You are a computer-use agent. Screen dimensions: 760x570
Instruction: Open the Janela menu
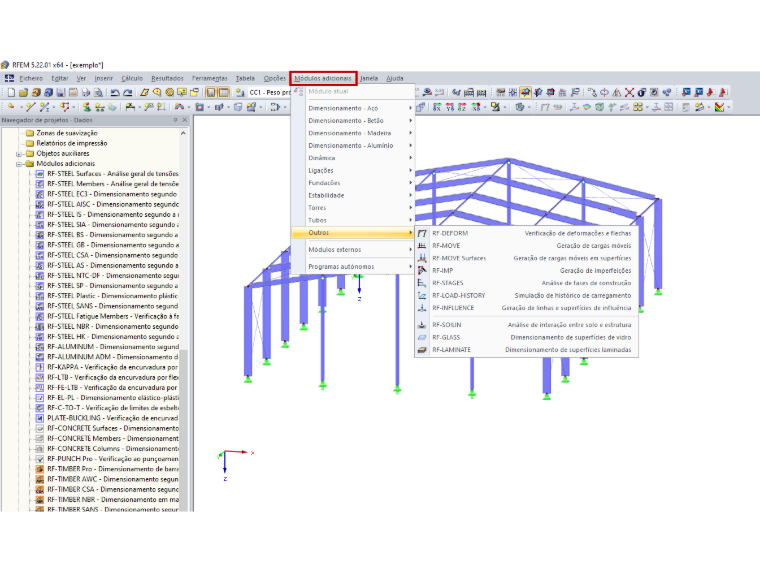pyautogui.click(x=369, y=78)
